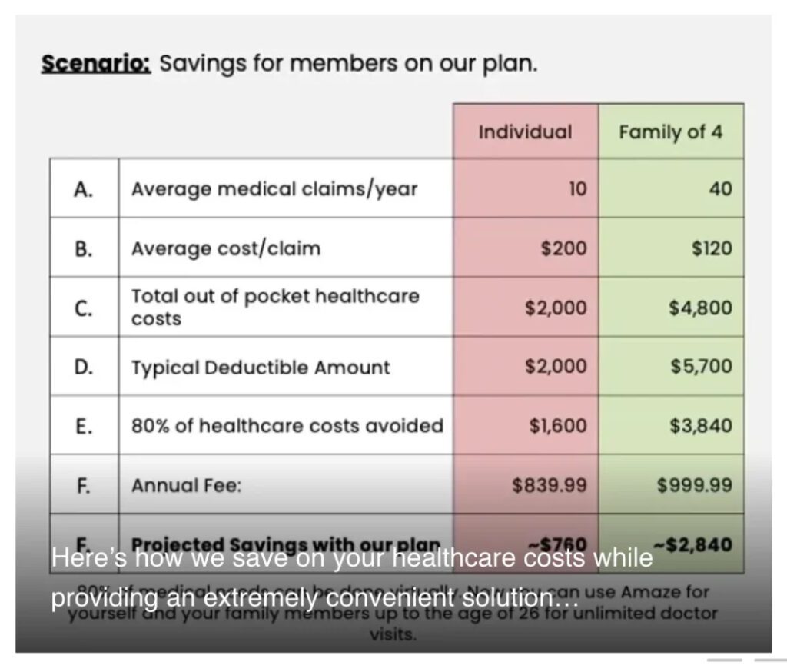Click the $120 family cost per claim cell
787x672 pixels.
(x=712, y=248)
